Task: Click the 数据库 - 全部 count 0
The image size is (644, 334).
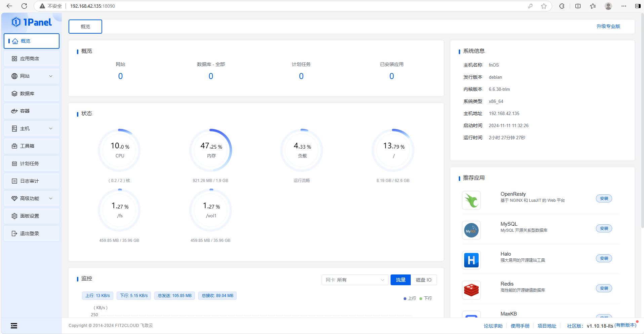Action: coord(211,76)
